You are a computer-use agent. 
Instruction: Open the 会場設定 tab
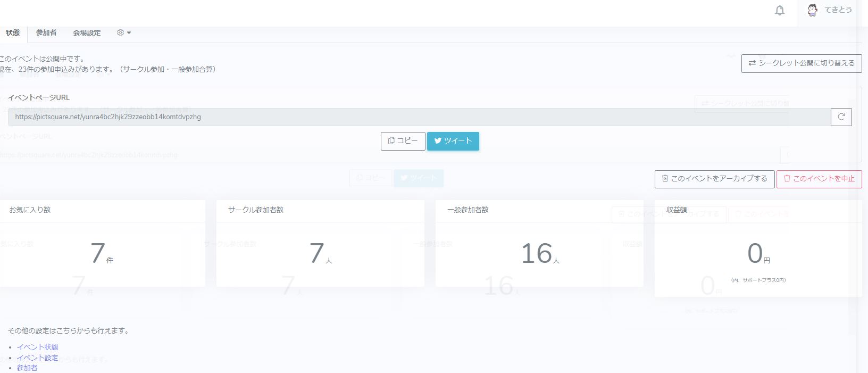87,33
